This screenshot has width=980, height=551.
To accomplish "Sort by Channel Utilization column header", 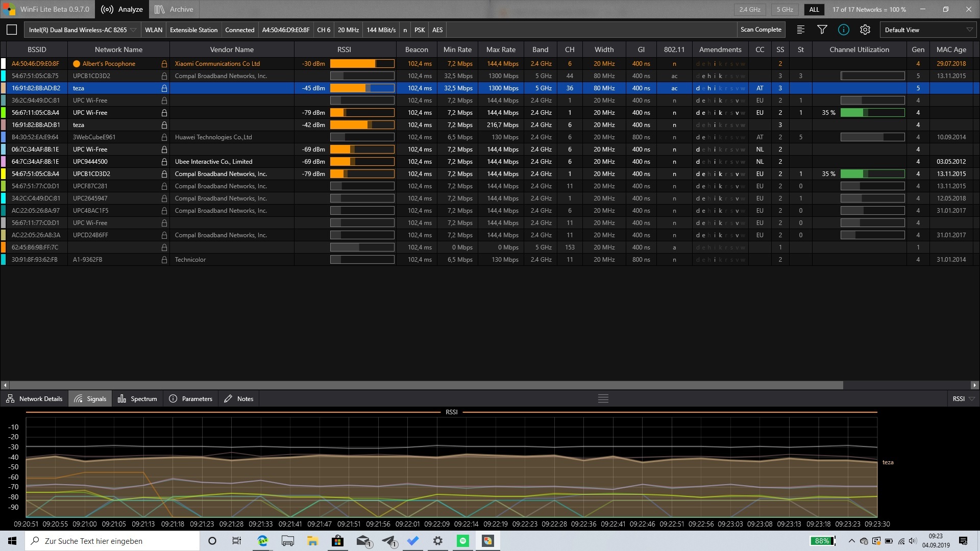I will [x=859, y=49].
